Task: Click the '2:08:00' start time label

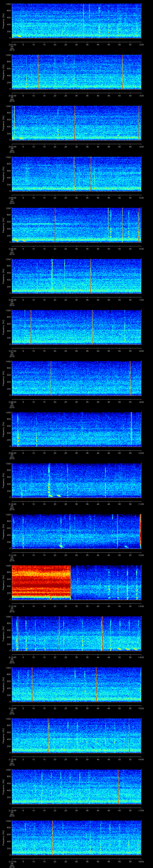Action: 12,402
